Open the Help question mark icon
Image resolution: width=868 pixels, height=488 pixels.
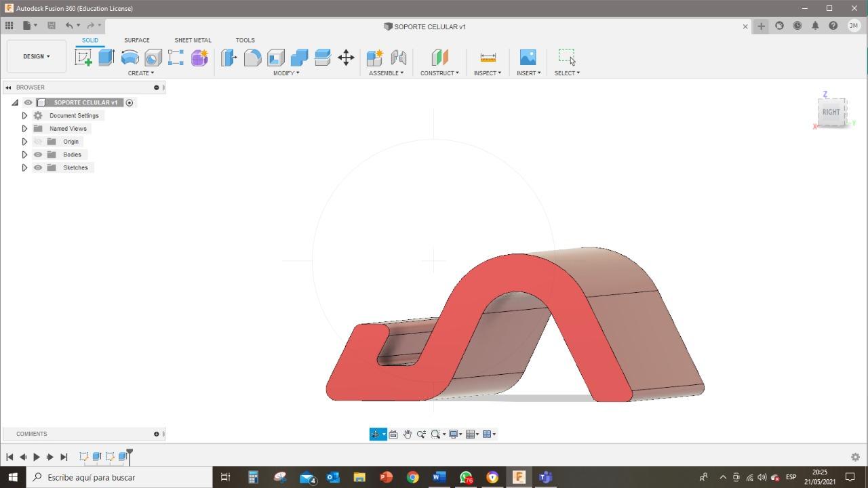tap(833, 26)
